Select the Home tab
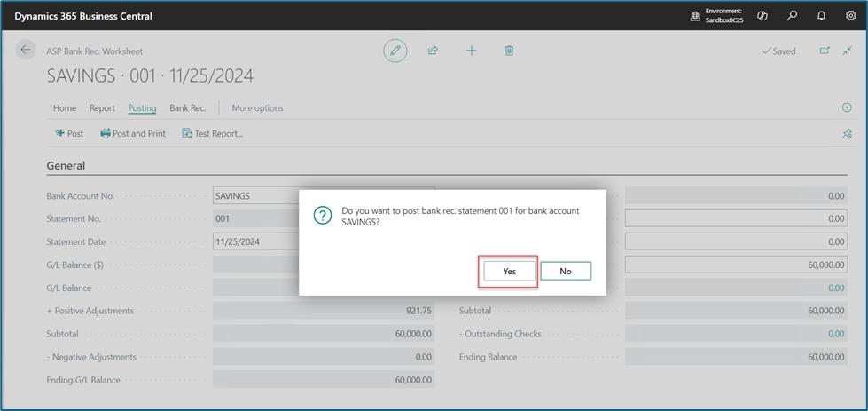Image resolution: width=868 pixels, height=411 pixels. coord(65,108)
